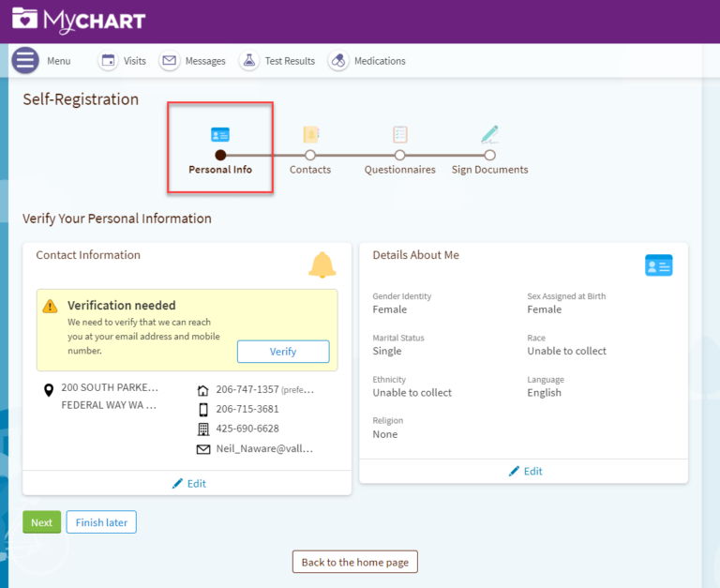Click Back to the home page
Image resolution: width=720 pixels, height=588 pixels.
coord(355,563)
